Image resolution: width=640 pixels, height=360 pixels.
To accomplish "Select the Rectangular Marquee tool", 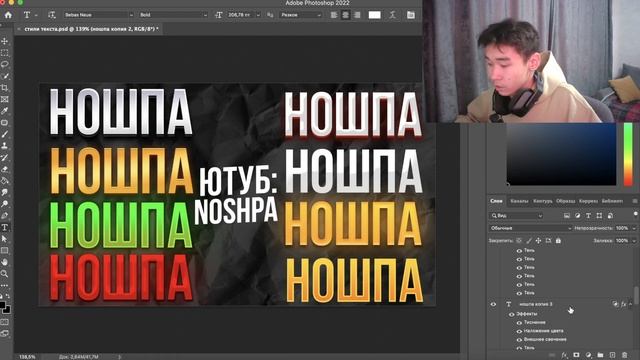I will [5, 53].
